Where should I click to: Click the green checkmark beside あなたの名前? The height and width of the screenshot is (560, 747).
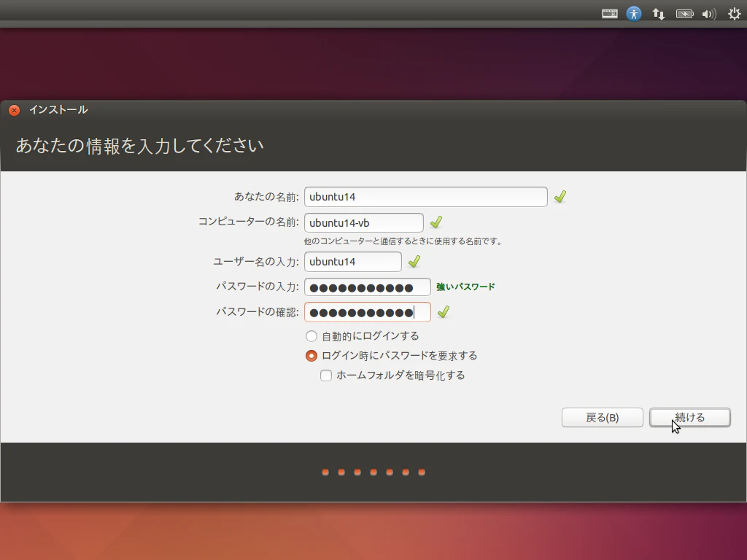(560, 197)
